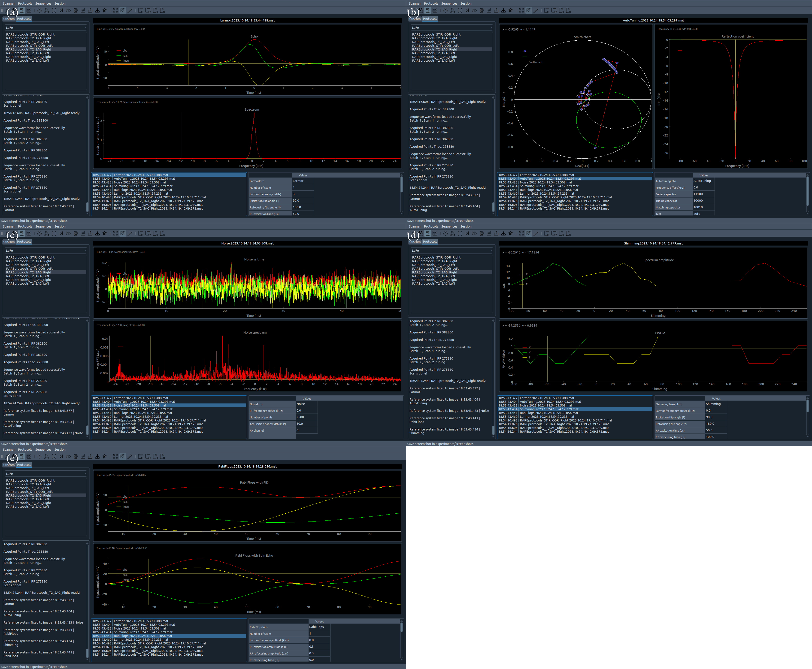Click the add-folder icon in panel (b) toolbar

coord(547,10)
